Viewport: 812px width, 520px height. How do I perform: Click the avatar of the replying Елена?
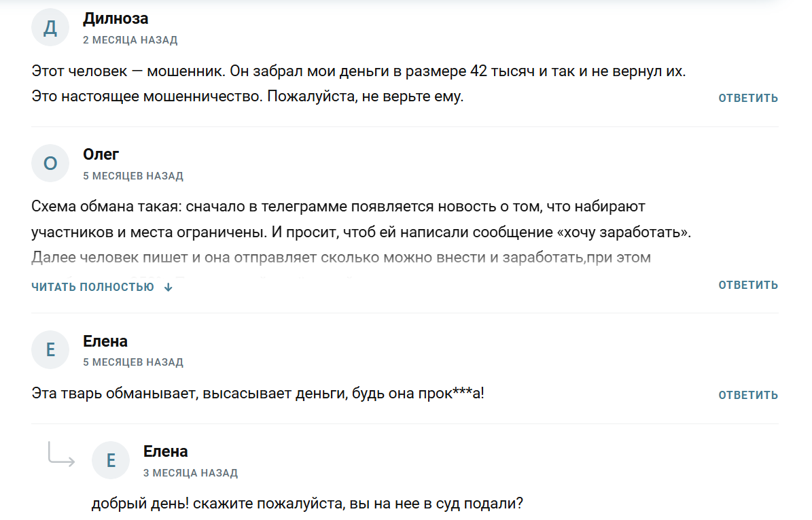point(110,460)
